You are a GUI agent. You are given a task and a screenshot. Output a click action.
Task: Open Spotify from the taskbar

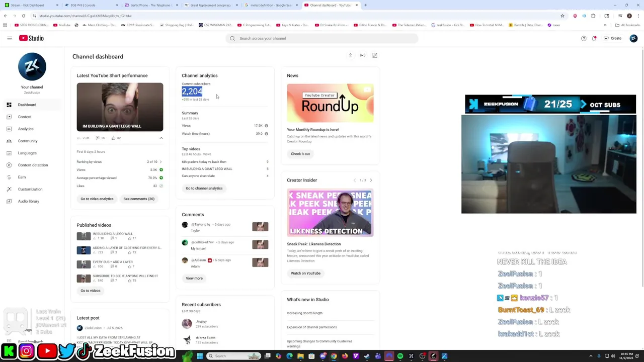point(400,356)
